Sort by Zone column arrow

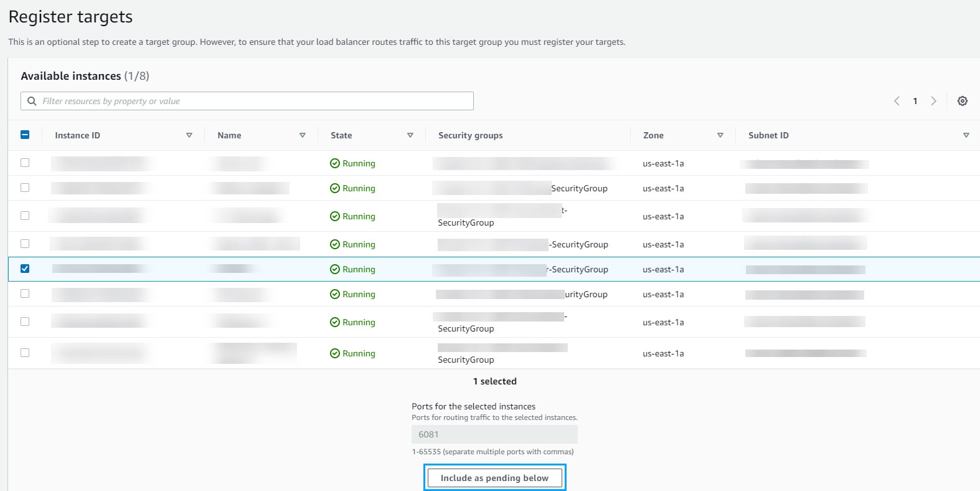(720, 135)
